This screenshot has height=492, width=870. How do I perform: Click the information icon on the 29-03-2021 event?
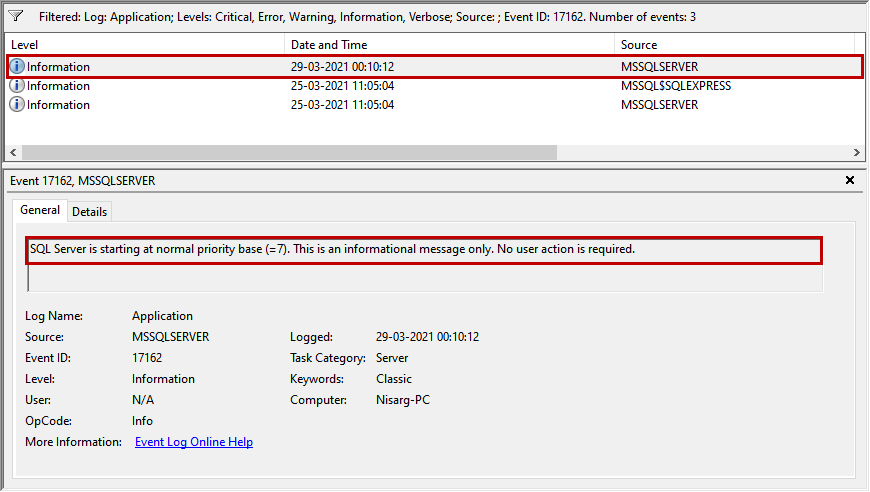[17, 67]
